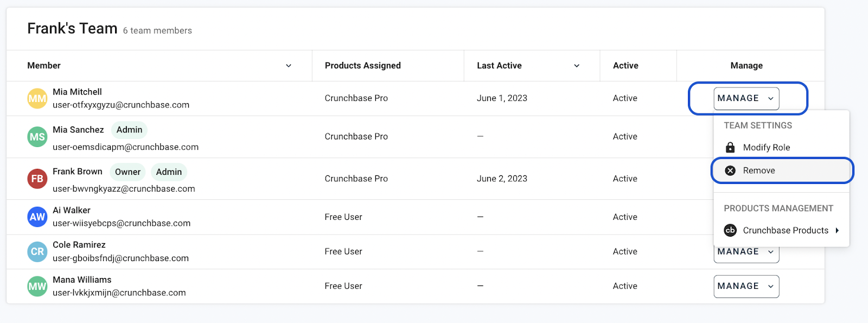Click the Crunchbase cb logo icon
Image resolution: width=868 pixels, height=323 pixels.
pyautogui.click(x=730, y=230)
